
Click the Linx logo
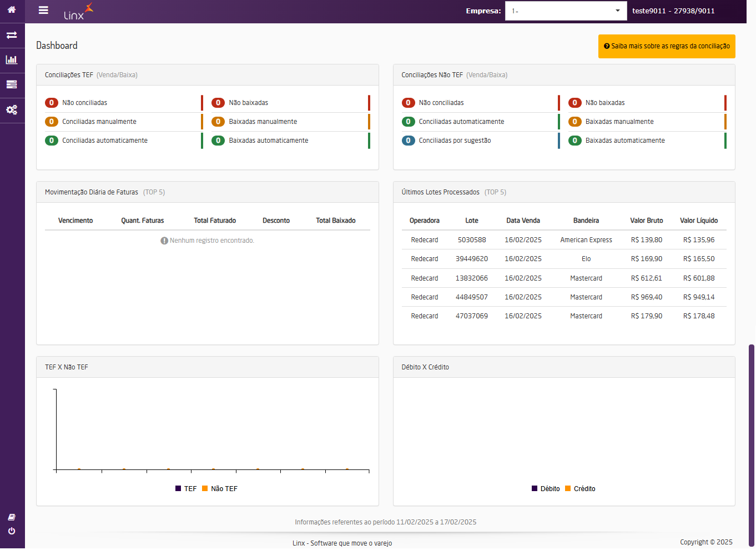(x=78, y=11)
